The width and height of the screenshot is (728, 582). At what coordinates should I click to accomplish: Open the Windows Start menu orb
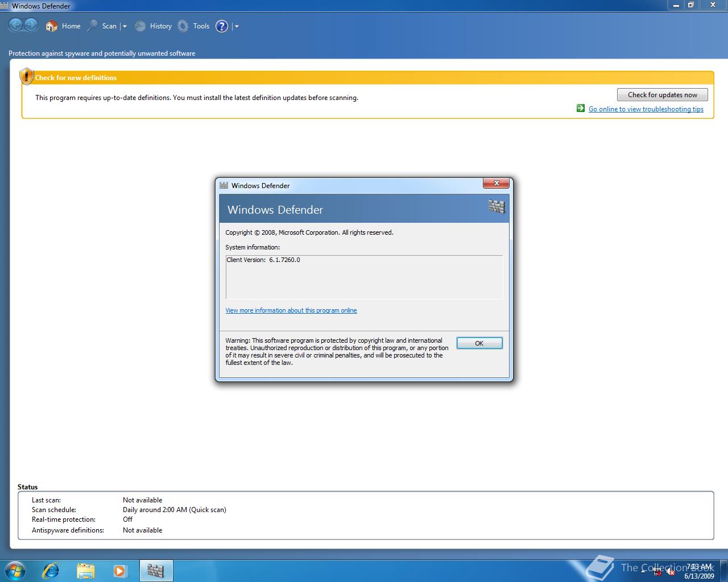15,570
